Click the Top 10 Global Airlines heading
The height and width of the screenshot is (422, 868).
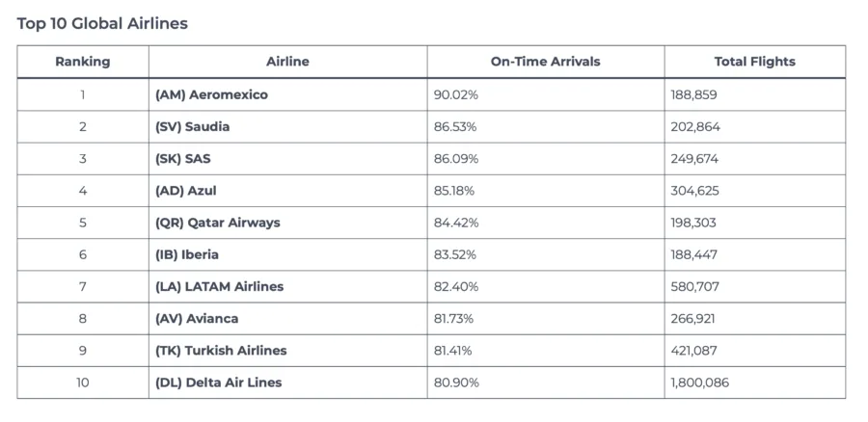click(x=102, y=23)
